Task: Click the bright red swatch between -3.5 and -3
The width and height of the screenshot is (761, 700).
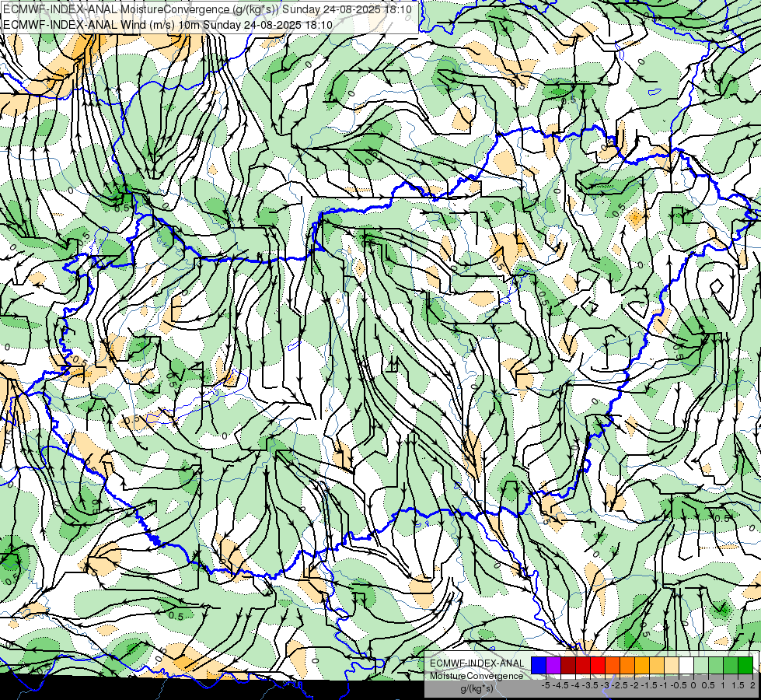Action: 598,666
